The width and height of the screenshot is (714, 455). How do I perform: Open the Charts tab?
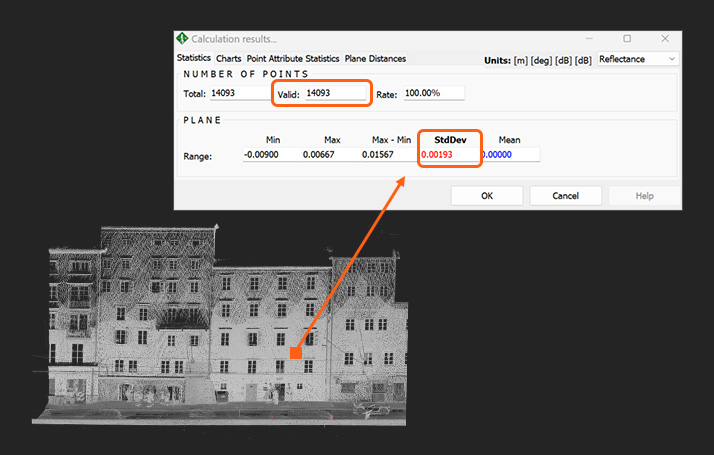pos(229,58)
